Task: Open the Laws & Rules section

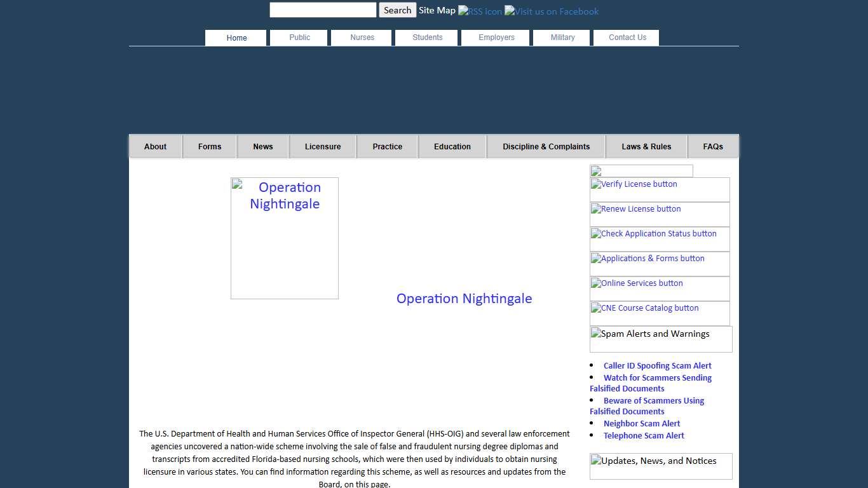Action: pyautogui.click(x=646, y=146)
